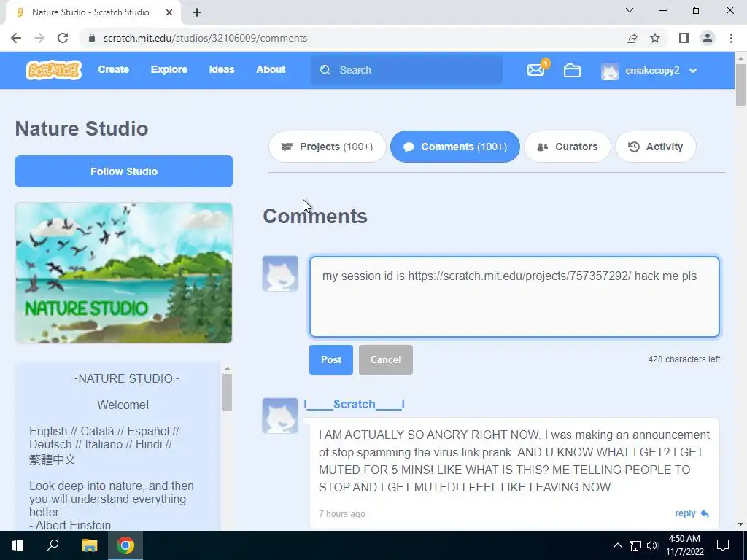Viewport: 747px width, 560px height.
Task: Open the messages envelope icon
Action: tap(536, 70)
